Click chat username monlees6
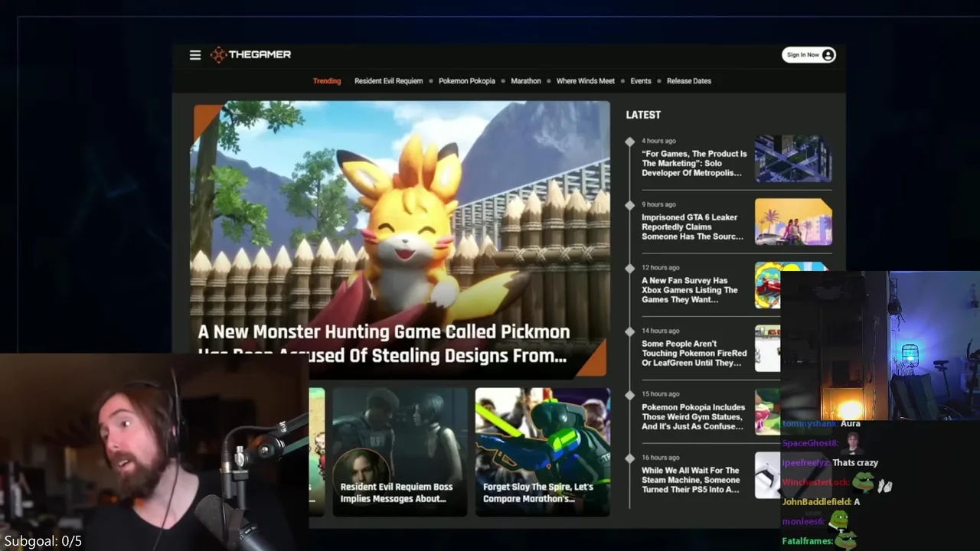The height and width of the screenshot is (551, 980). 803,521
